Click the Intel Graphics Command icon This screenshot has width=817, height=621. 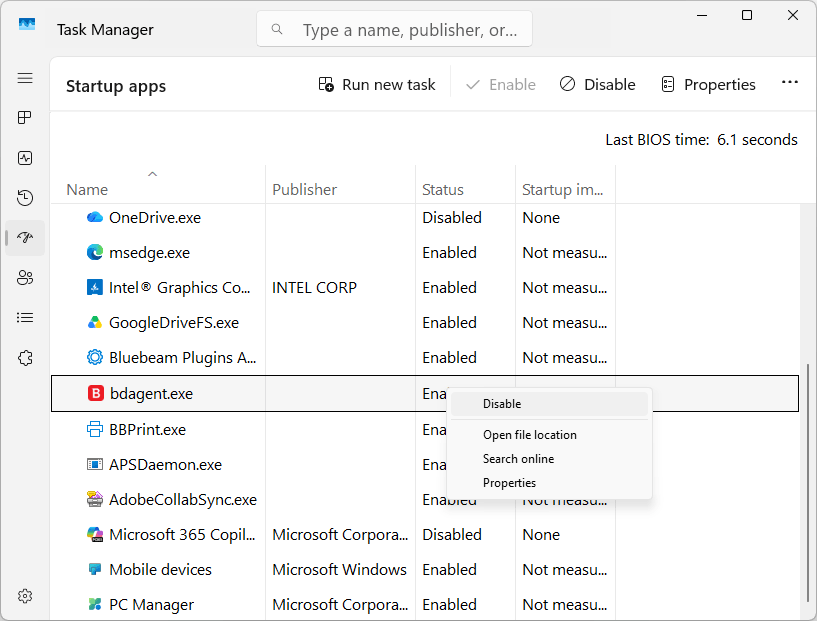pyautogui.click(x=94, y=287)
